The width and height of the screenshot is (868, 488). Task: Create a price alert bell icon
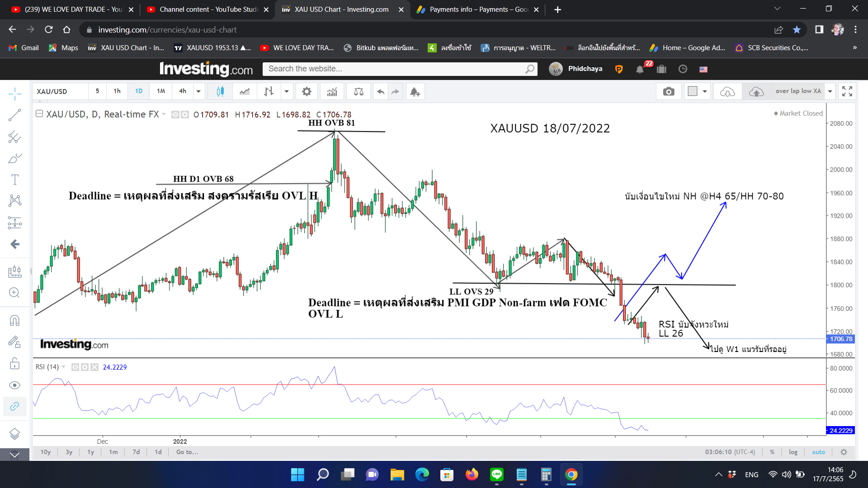(x=415, y=92)
